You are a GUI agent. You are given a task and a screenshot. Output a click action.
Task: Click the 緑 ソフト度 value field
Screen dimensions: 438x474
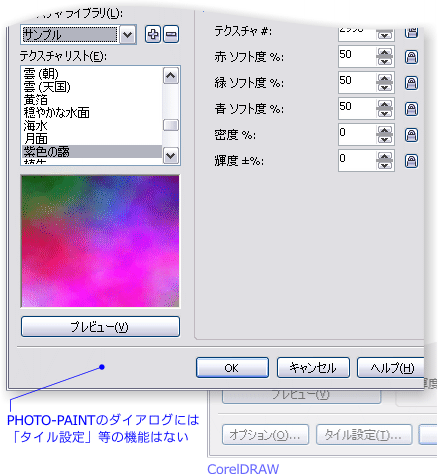pyautogui.click(x=357, y=83)
